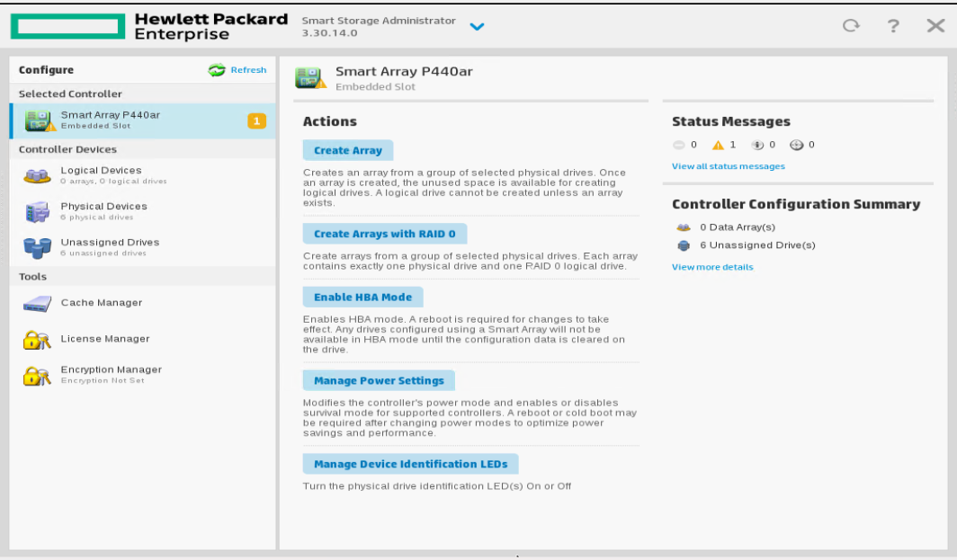Click the 'Embedded Slot' subtitle in main header
This screenshot has width=957, height=560.
coord(375,87)
